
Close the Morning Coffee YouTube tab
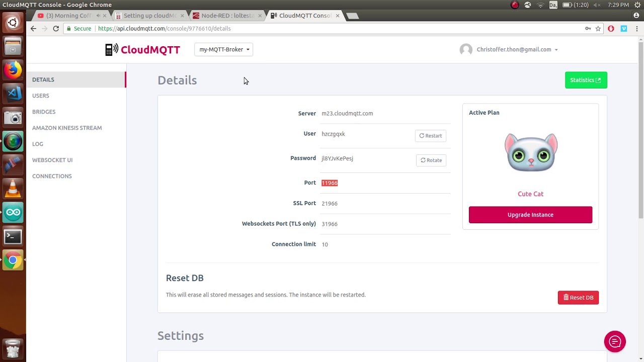tap(105, 16)
